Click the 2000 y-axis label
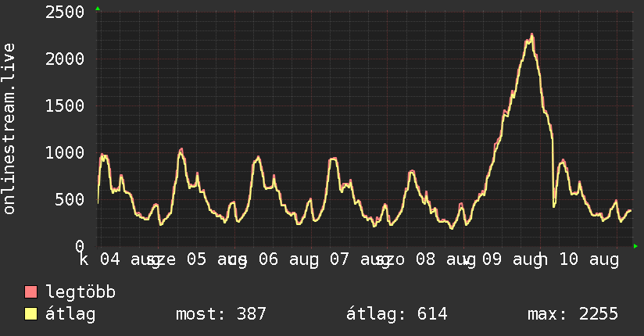The width and height of the screenshot is (644, 336). click(65, 59)
